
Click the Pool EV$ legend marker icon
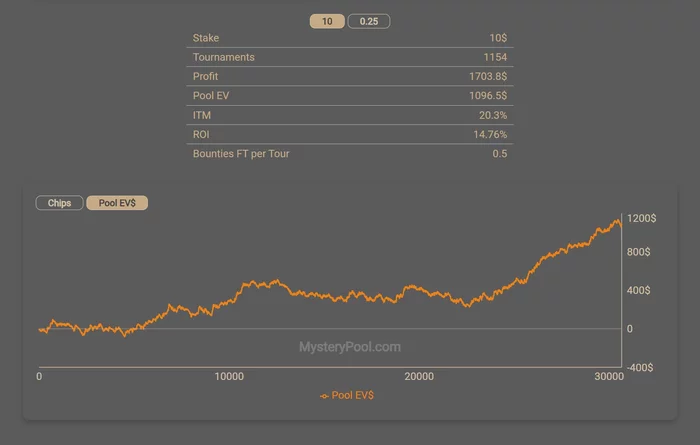click(x=325, y=396)
